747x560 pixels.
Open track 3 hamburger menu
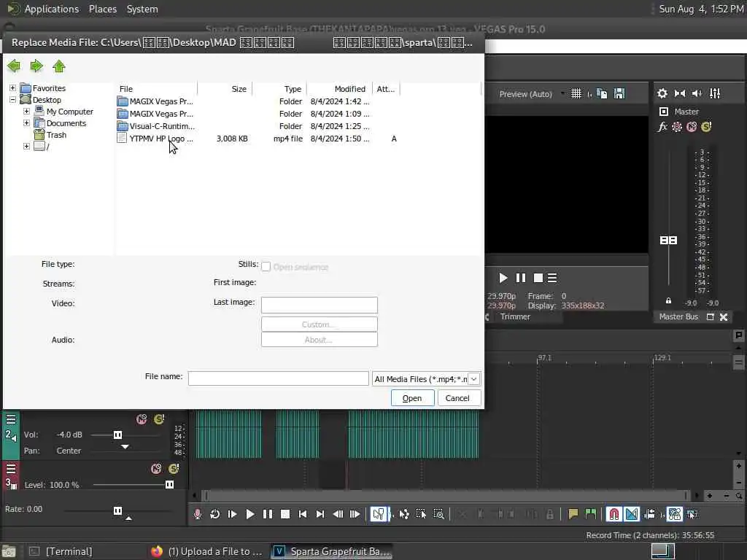(x=10, y=469)
